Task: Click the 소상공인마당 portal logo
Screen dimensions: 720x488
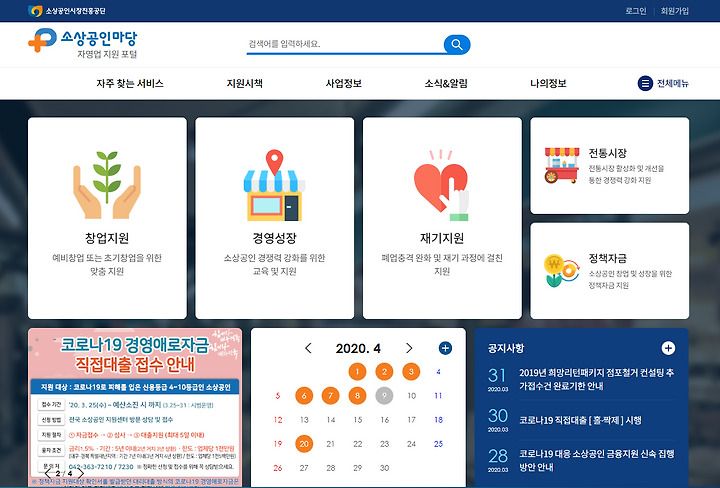Action: tap(83, 44)
